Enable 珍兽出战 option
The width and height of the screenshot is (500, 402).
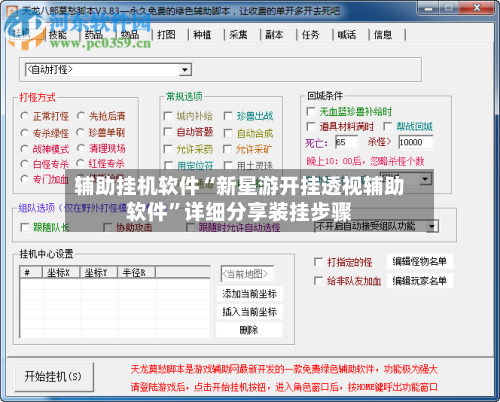228,116
